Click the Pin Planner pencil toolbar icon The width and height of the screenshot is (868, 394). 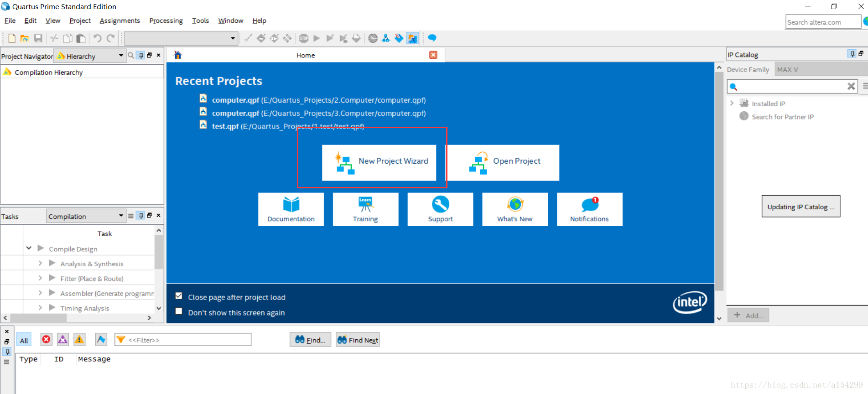[x=248, y=38]
